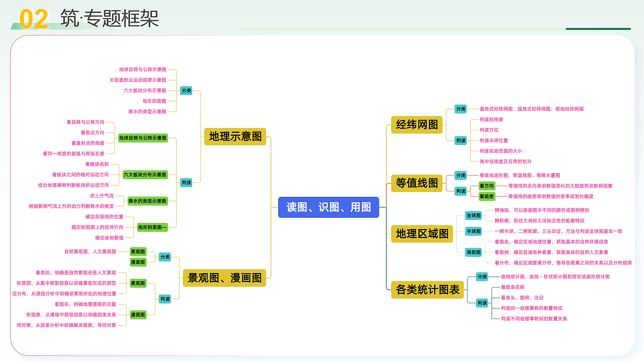
Task: Click the text 自然景观图、人文景观图
Action: click(90, 252)
